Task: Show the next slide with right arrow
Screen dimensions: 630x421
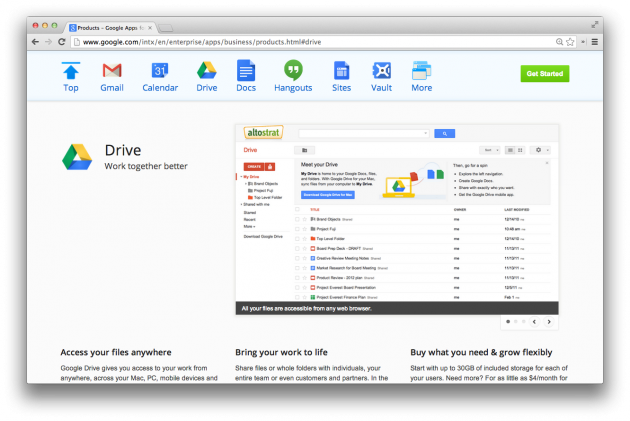Action: tap(549, 321)
